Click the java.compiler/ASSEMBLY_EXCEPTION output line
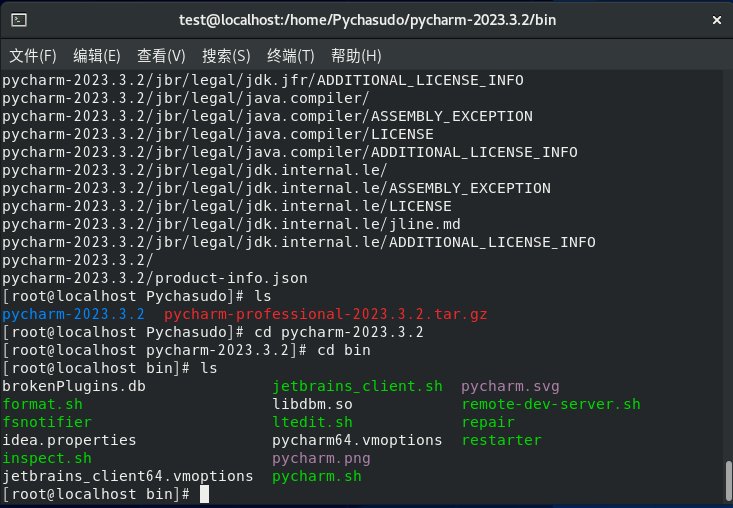733x508 pixels. 267,116
